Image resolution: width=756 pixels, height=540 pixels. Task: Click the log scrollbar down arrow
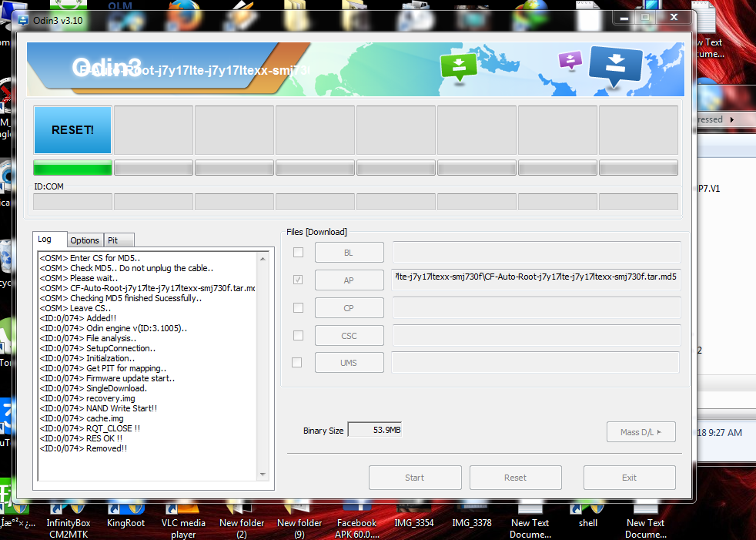coord(263,475)
